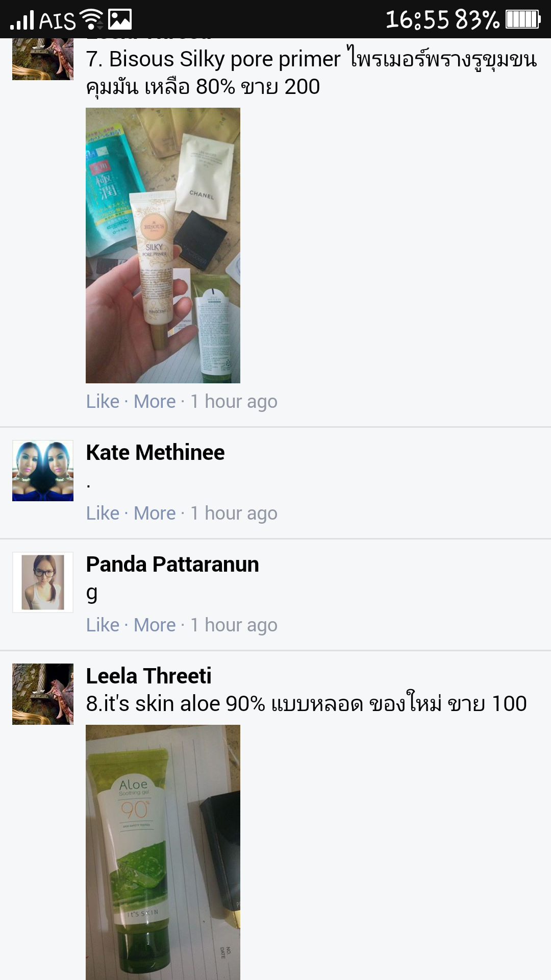Open Panda Pattaranun's profile name link
The width and height of the screenshot is (551, 980).
coord(172,565)
